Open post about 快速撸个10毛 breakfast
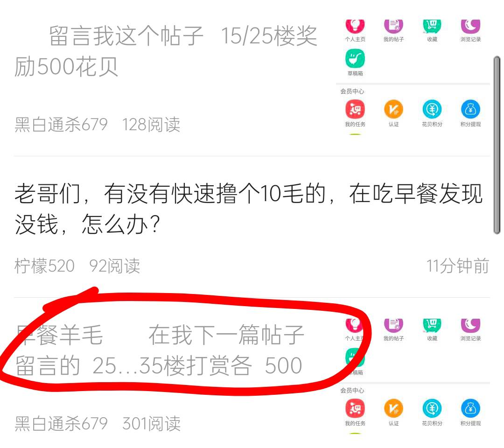This screenshot has width=504, height=448. click(x=248, y=209)
